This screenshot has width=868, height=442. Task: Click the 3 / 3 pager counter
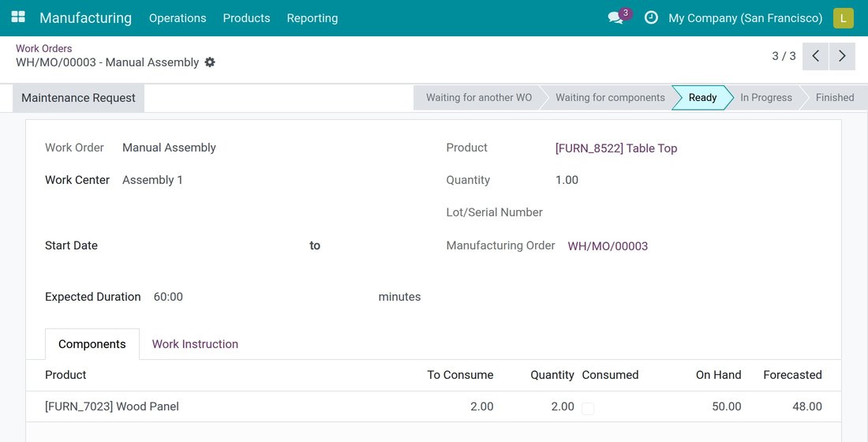click(x=784, y=56)
